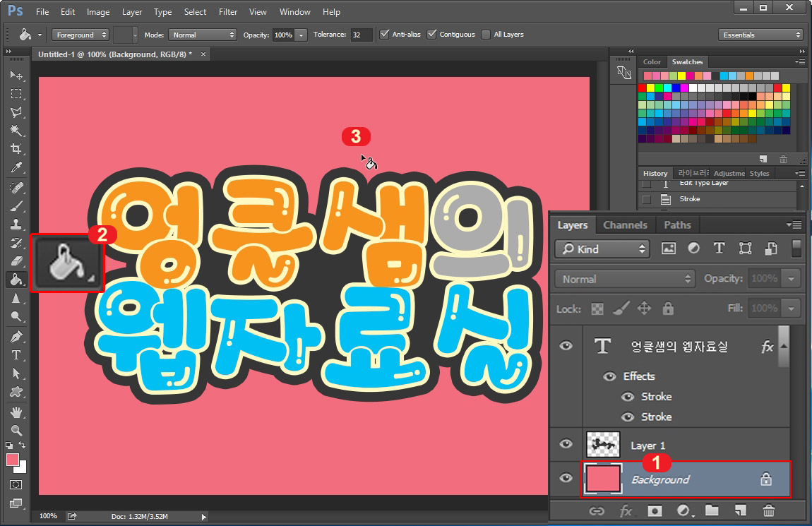Switch to the Channels tab
This screenshot has height=526, width=812.
[x=625, y=225]
